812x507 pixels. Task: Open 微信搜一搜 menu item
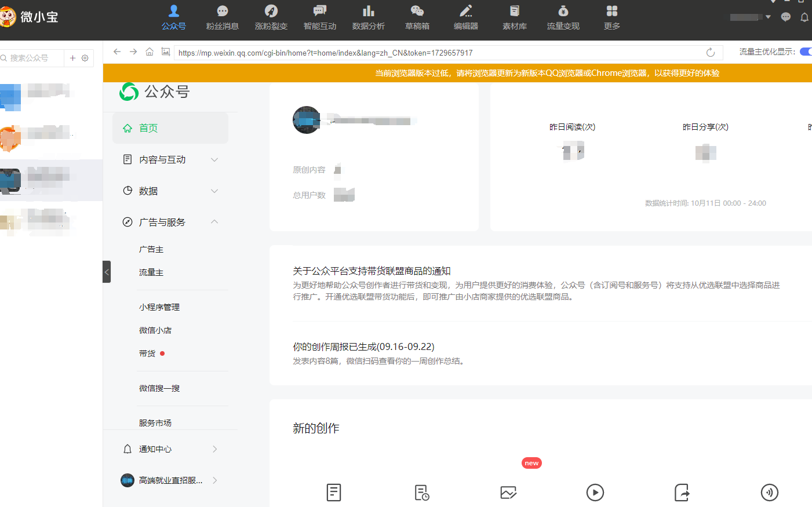[x=159, y=388]
